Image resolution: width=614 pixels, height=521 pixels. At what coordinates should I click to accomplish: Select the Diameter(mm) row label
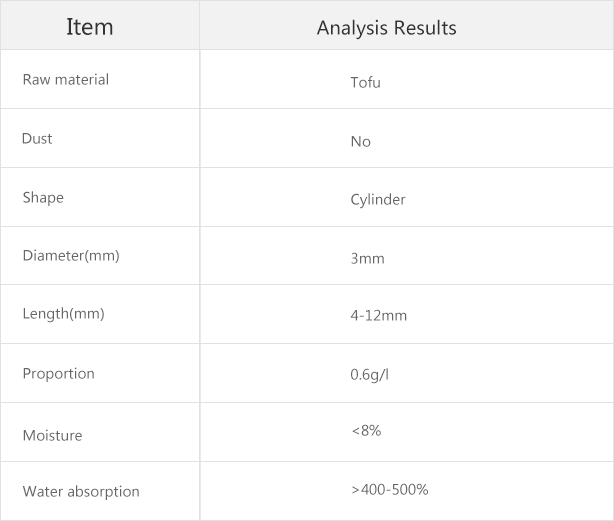tap(71, 256)
